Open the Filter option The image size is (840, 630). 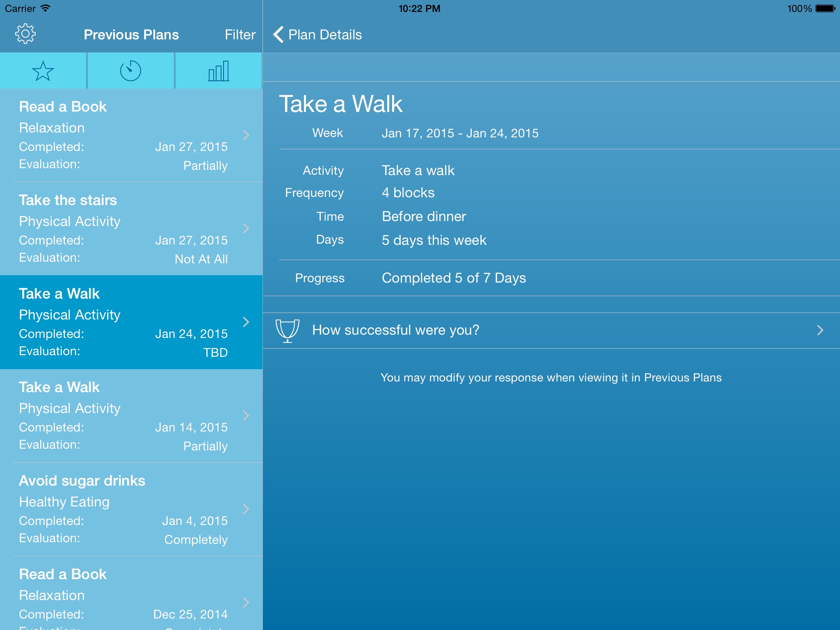240,35
